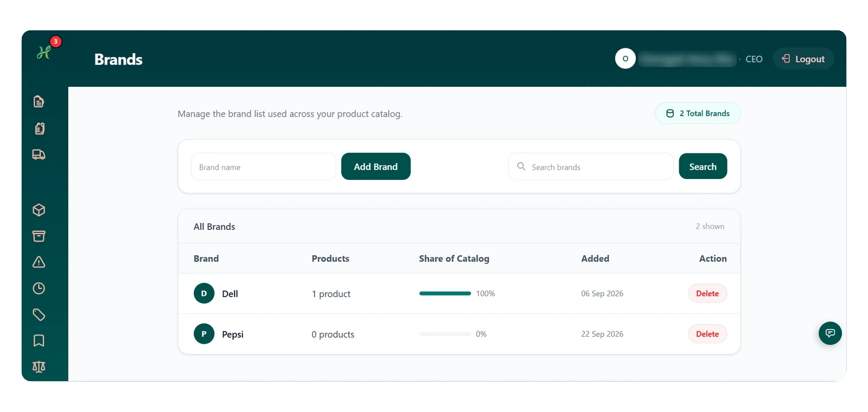Click the 2 Total Brands badge
This screenshot has height=412, width=868.
(x=698, y=113)
